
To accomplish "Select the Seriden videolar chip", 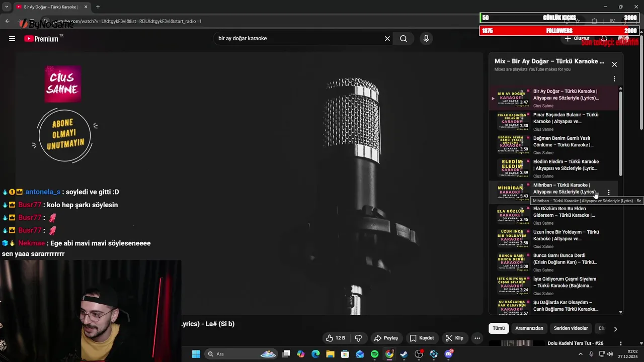I will pos(571,328).
